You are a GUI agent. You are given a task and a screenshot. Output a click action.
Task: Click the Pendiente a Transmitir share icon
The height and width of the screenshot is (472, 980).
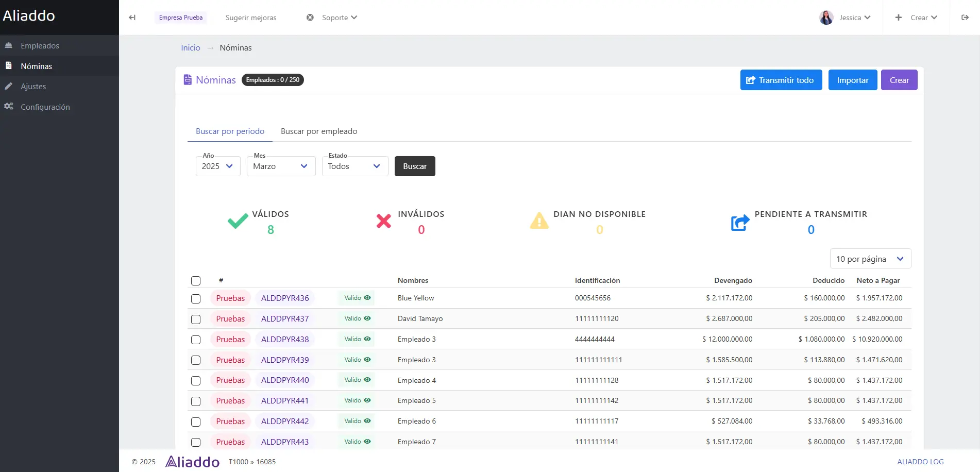740,223
